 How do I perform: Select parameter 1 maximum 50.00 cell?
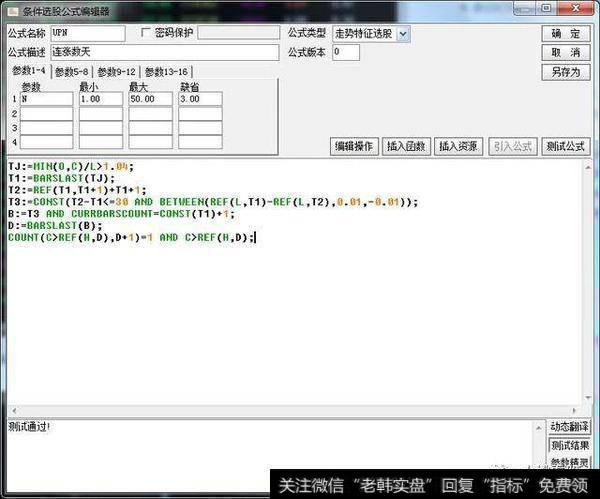[x=150, y=99]
